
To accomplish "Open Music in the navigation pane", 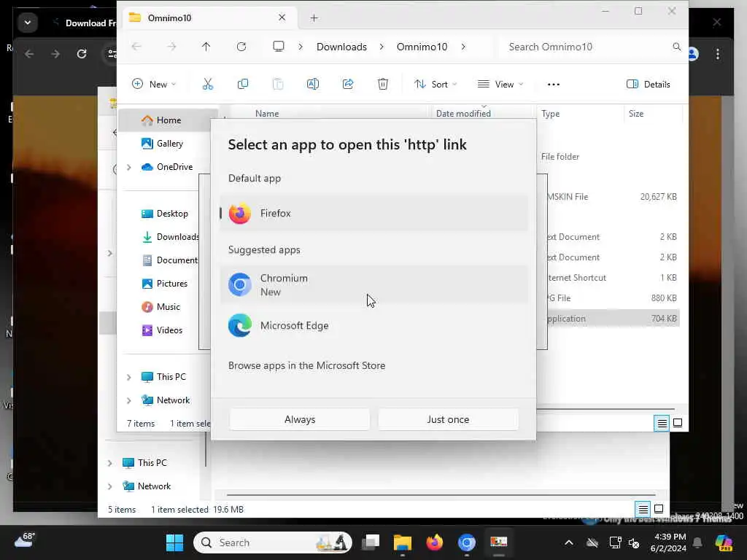I will [161, 307].
